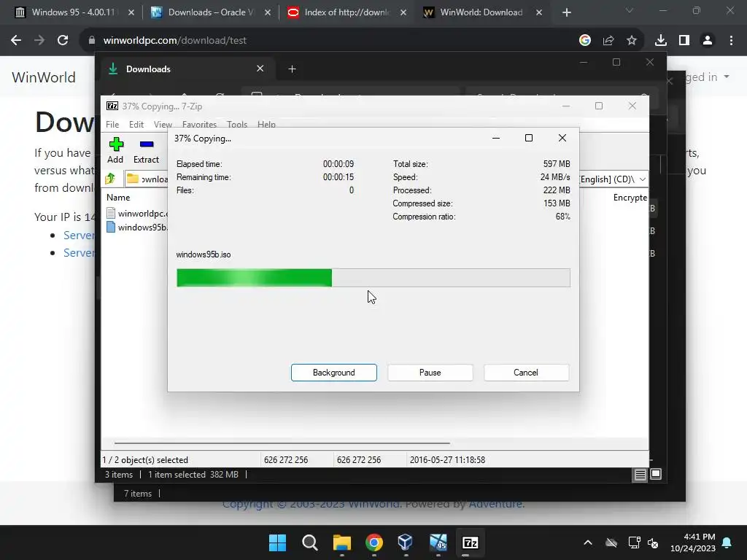Close the Downloads tab in File Explorer

[x=260, y=69]
